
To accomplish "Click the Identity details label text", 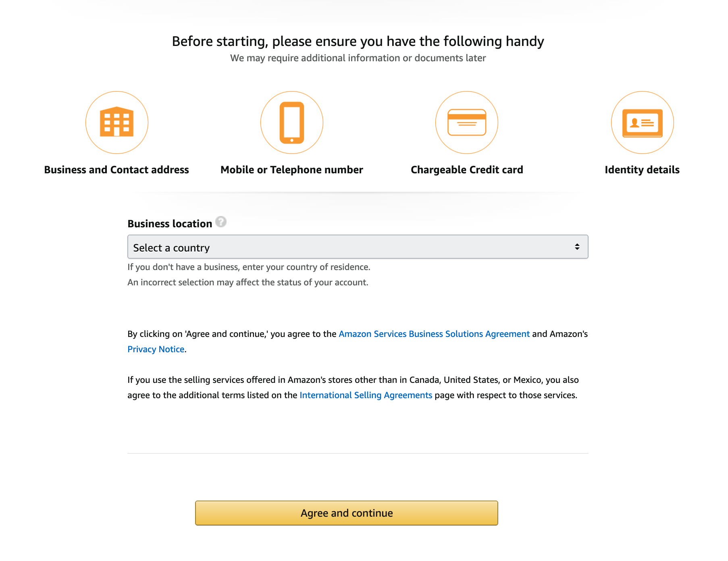I will point(642,170).
